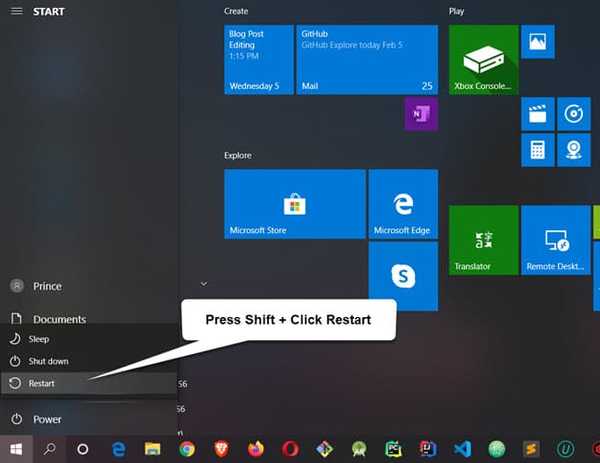
Task: Choose Shut down from the power menu
Action: 89,361
